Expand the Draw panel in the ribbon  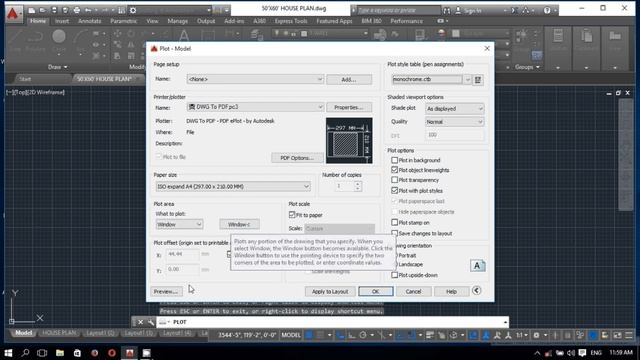(x=58, y=67)
